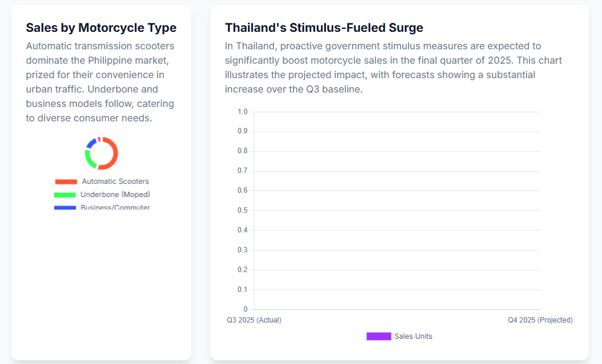This screenshot has width=602, height=364.
Task: Click the Q3 2025 (Actual) axis label
Action: [x=254, y=320]
